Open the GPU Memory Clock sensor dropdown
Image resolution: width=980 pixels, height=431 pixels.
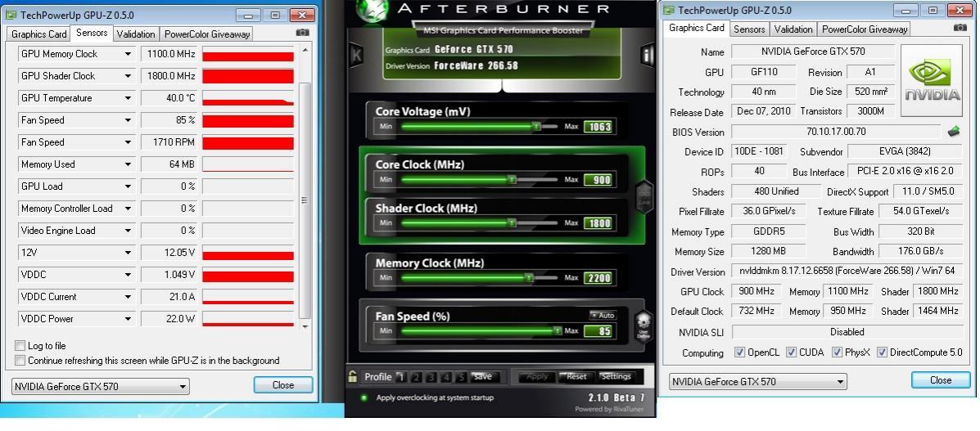pyautogui.click(x=128, y=54)
